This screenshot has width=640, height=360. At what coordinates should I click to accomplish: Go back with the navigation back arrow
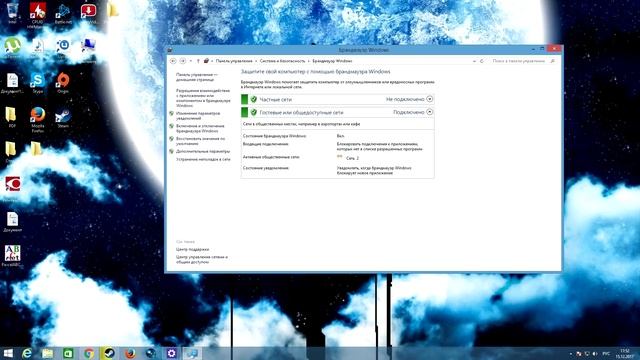pyautogui.click(x=173, y=61)
